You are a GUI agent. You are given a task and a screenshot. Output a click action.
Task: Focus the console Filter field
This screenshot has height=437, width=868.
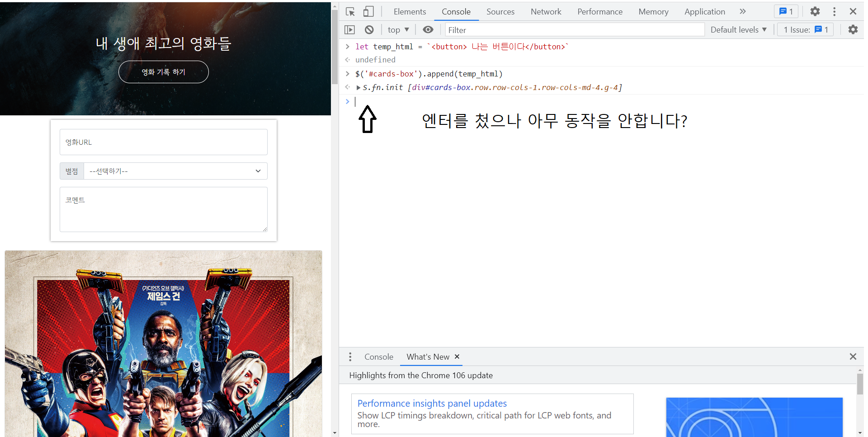click(575, 30)
